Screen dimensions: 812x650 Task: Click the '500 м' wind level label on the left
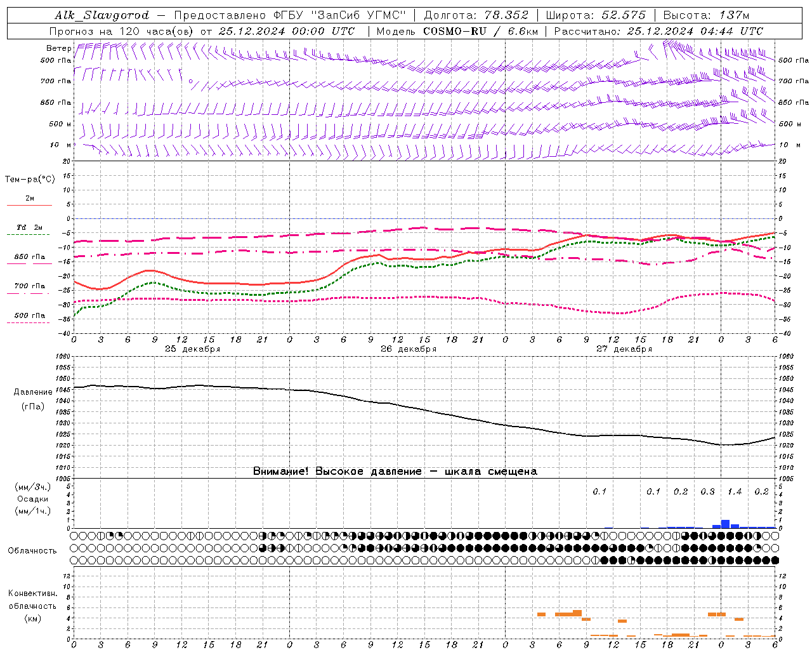click(x=60, y=124)
